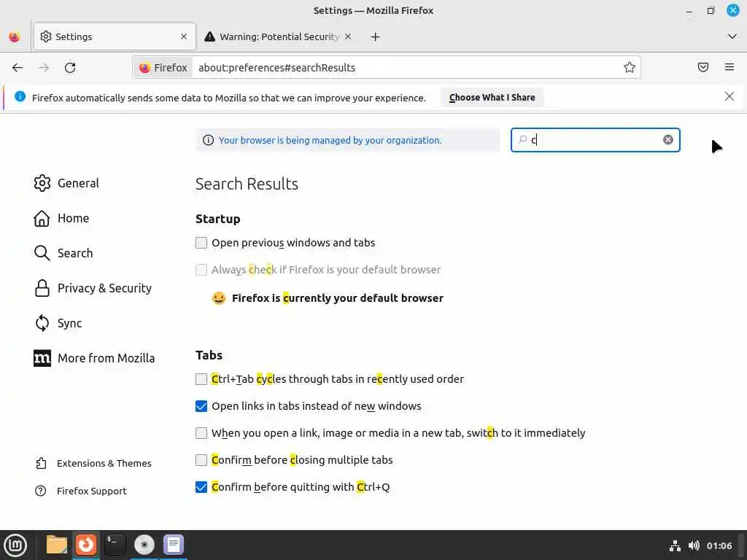Open Extensions & Themes link
This screenshot has width=747, height=560.
pos(93,463)
